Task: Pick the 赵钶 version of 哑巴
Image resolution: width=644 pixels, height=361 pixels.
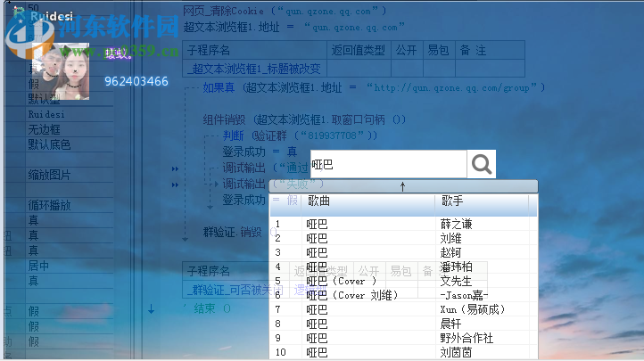Action: click(x=403, y=253)
